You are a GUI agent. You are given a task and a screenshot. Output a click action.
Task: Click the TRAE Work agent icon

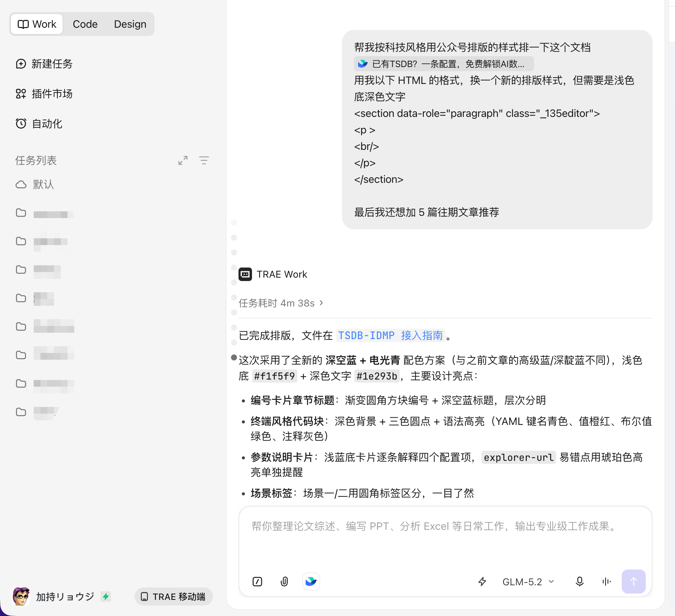(245, 274)
